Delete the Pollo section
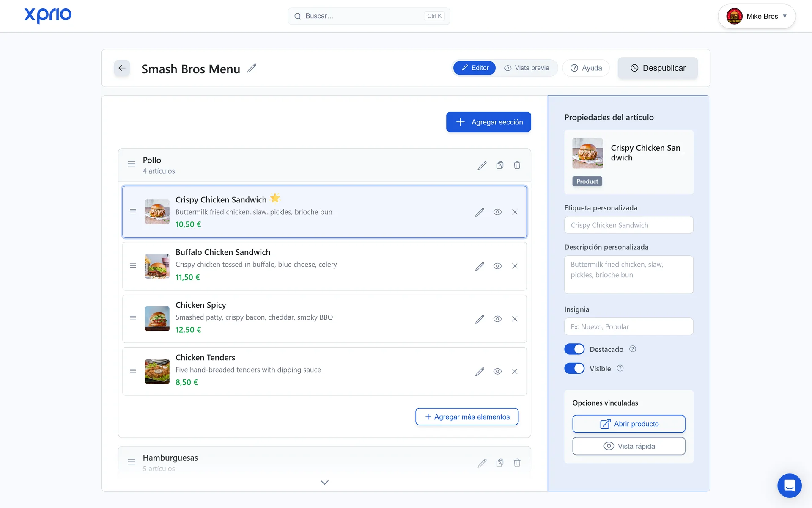 point(517,165)
